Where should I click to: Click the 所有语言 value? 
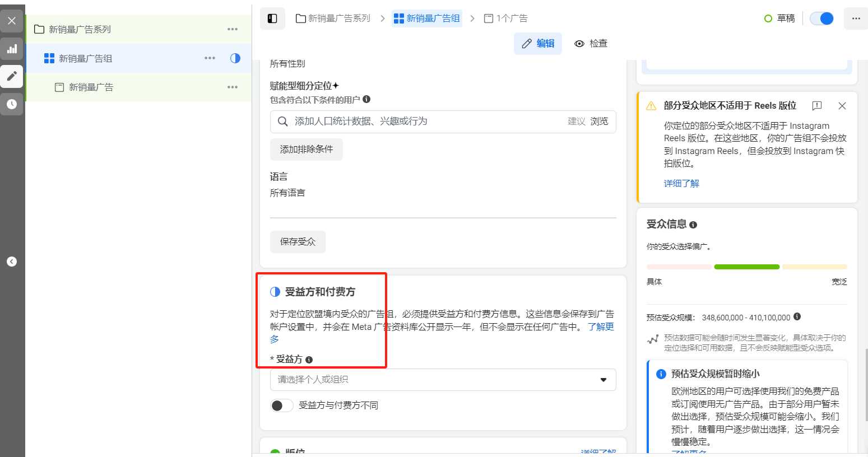click(287, 193)
